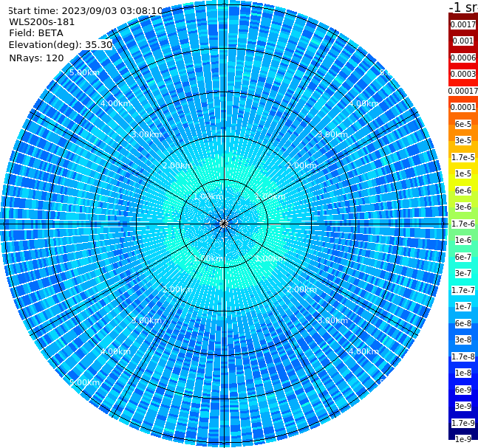Click the 6e-9 colorbar label

click(463, 390)
